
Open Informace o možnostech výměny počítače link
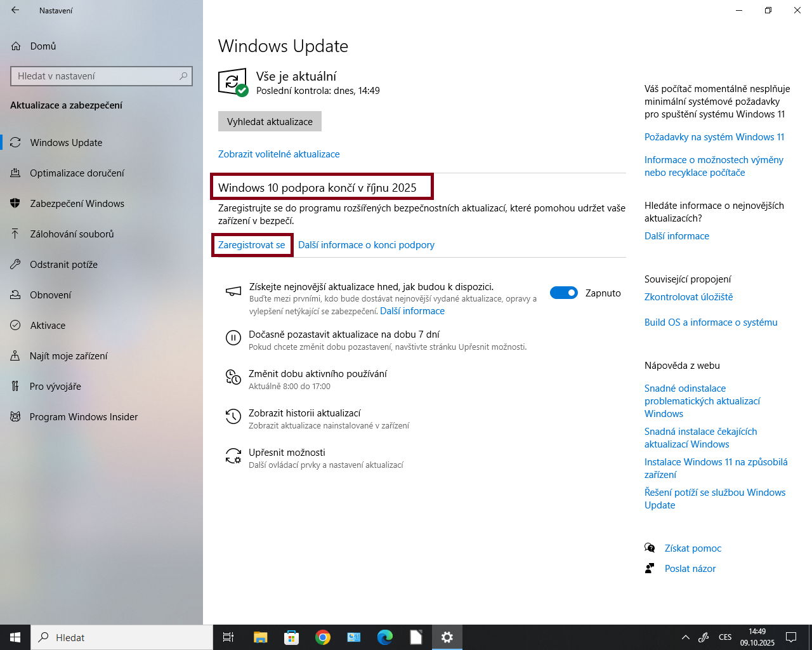click(x=714, y=166)
